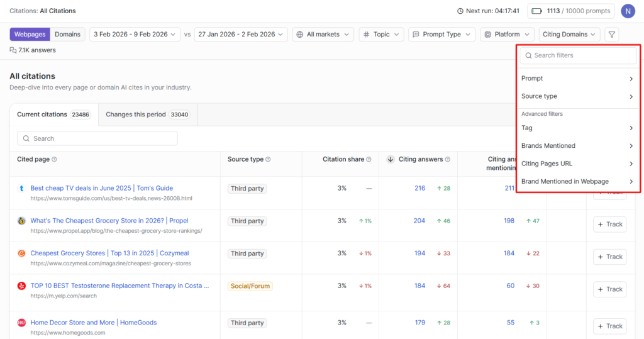Click the All Citations breadcrumb title

[x=58, y=11]
